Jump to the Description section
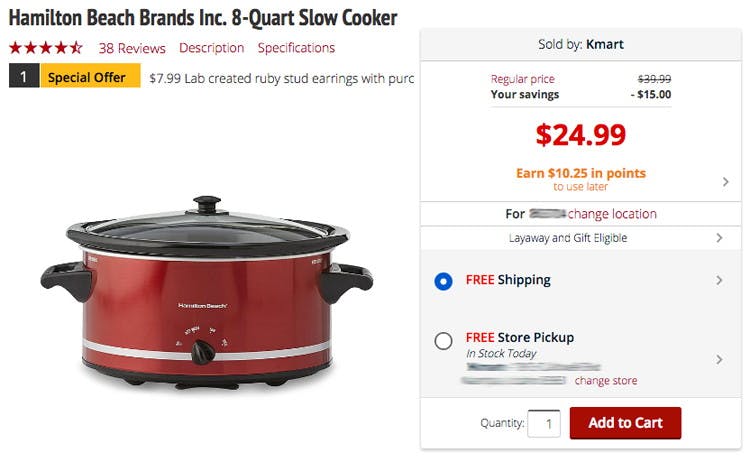The height and width of the screenshot is (462, 750). (211, 48)
